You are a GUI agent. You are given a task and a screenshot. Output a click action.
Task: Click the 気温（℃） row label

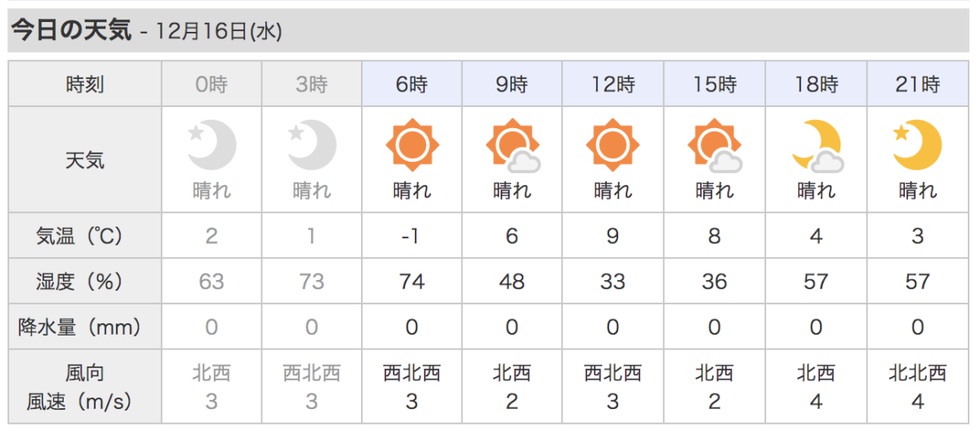(x=85, y=236)
